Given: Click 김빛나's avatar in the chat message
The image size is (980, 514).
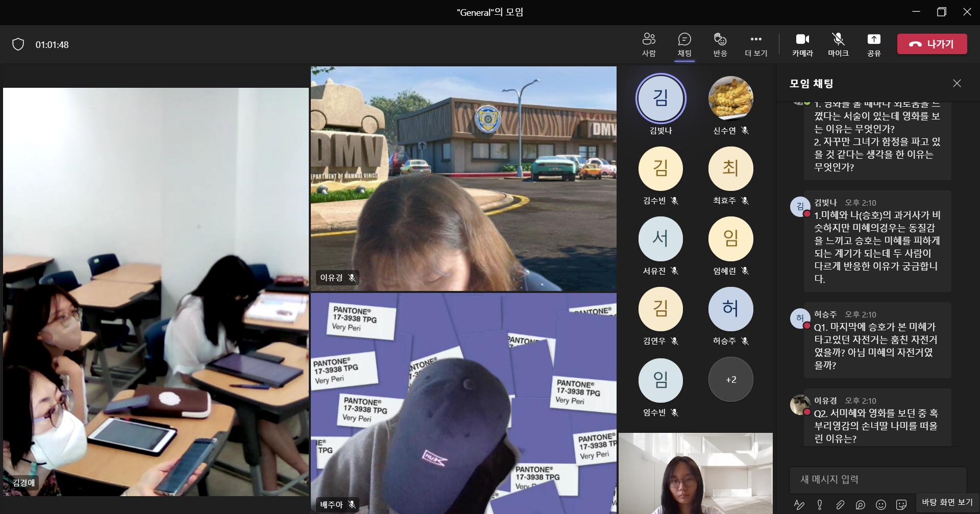Looking at the screenshot, I should [800, 207].
